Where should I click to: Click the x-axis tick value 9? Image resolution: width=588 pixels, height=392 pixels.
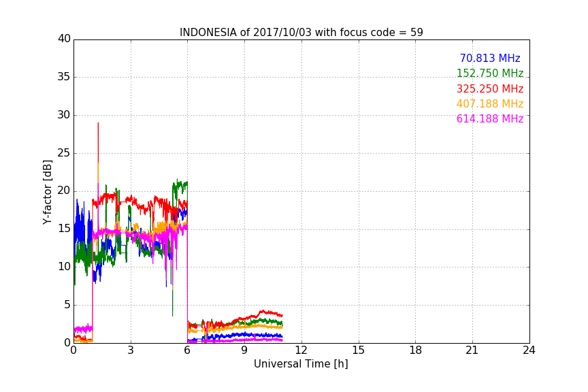click(244, 350)
